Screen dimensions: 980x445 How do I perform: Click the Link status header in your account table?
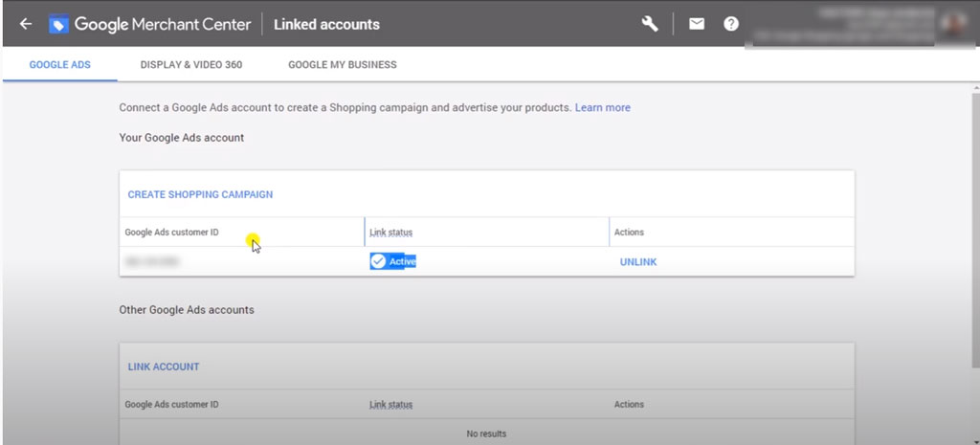[391, 232]
